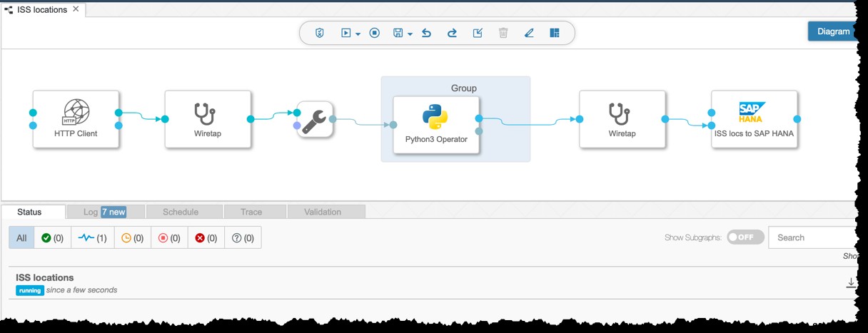Image resolution: width=868 pixels, height=333 pixels.
Task: Click the edit note square-pencil icon
Action: [x=478, y=33]
